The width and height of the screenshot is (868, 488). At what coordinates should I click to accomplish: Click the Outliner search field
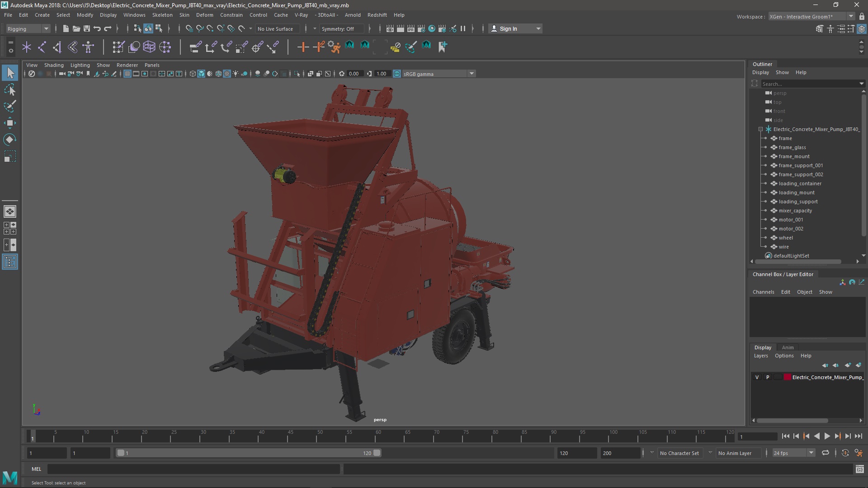tap(812, 84)
